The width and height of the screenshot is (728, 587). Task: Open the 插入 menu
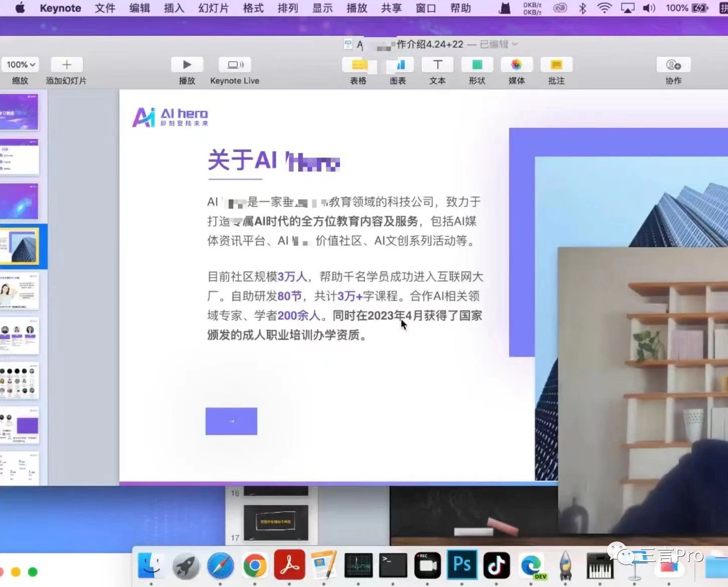(x=174, y=8)
